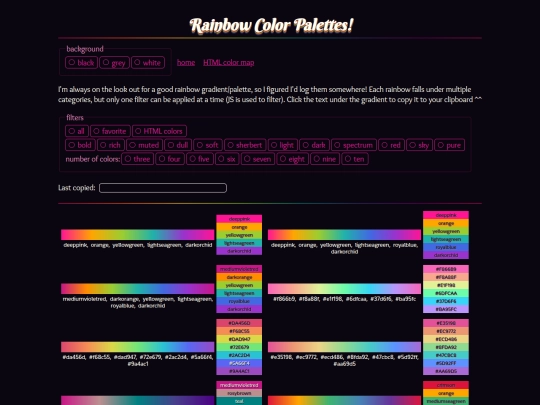Click the rosybrown color swatch

coord(239,393)
